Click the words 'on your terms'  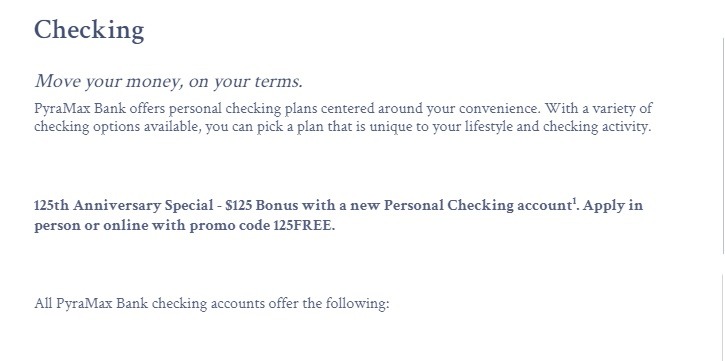246,81
